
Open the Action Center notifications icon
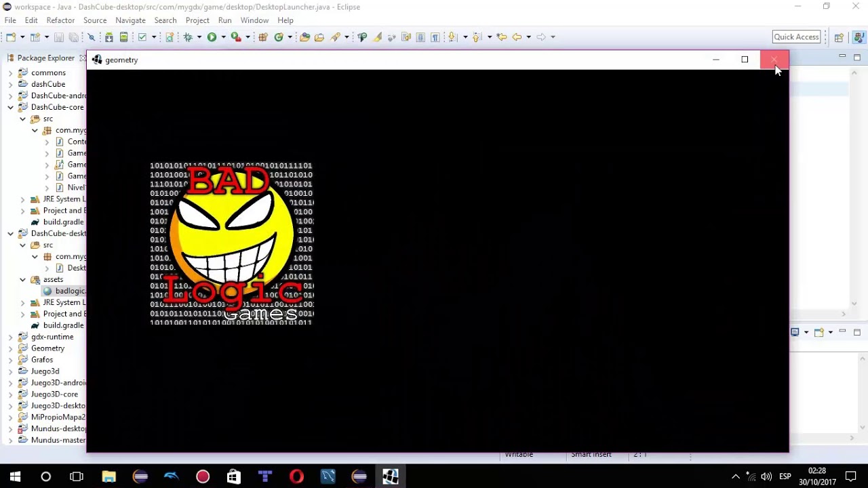tap(851, 476)
